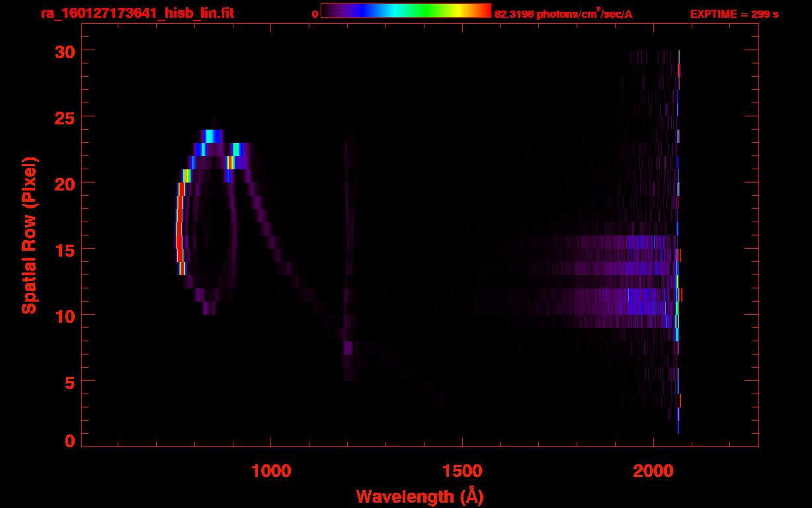This screenshot has width=812, height=508.
Task: Click the colorbar minimum value 0
Action: click(x=315, y=14)
